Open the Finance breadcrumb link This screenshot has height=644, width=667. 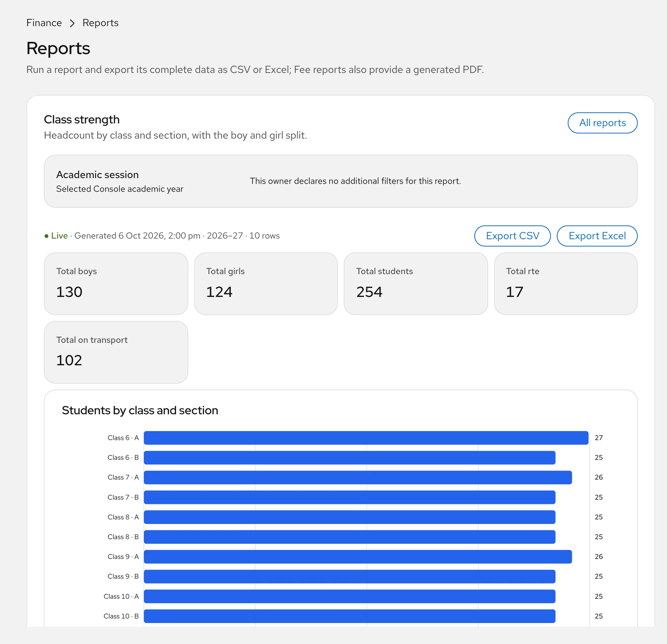tap(44, 23)
